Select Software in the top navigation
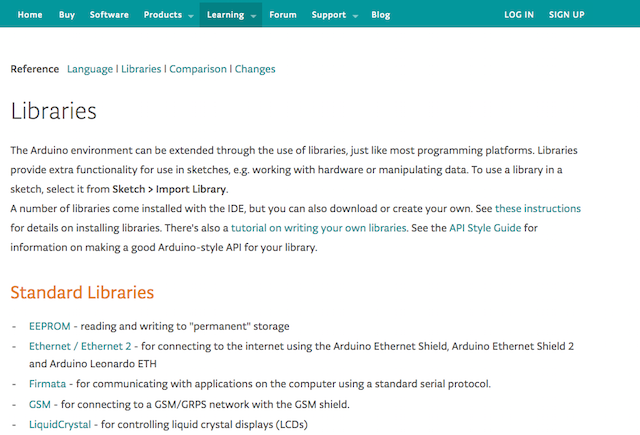 coord(109,15)
